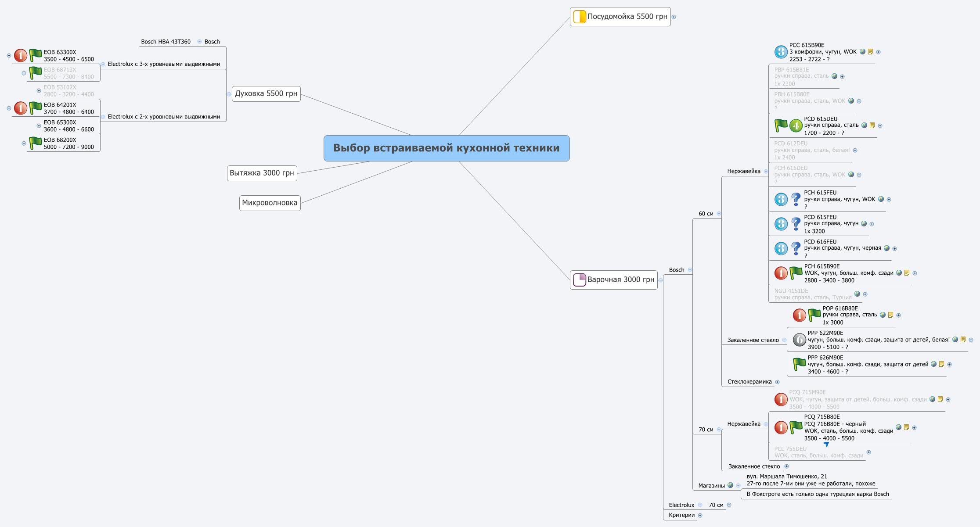
Task: Select the grayed PCD 612DEU topic
Action: [812, 150]
